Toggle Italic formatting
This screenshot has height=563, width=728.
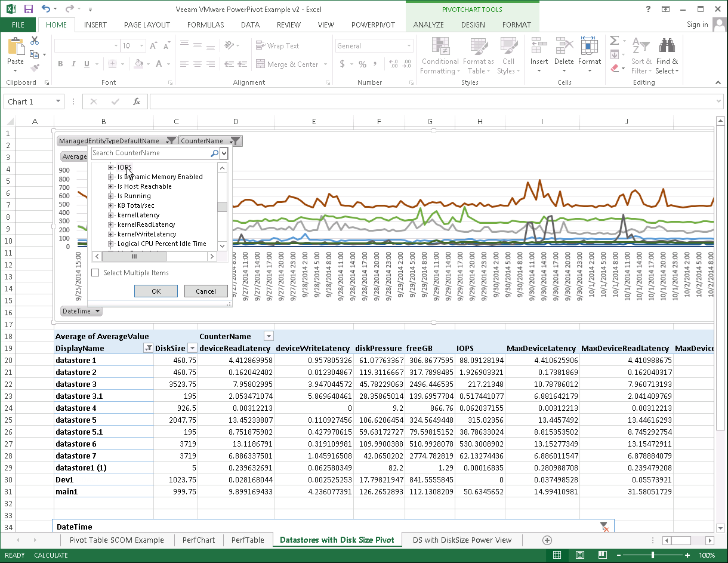coord(75,64)
